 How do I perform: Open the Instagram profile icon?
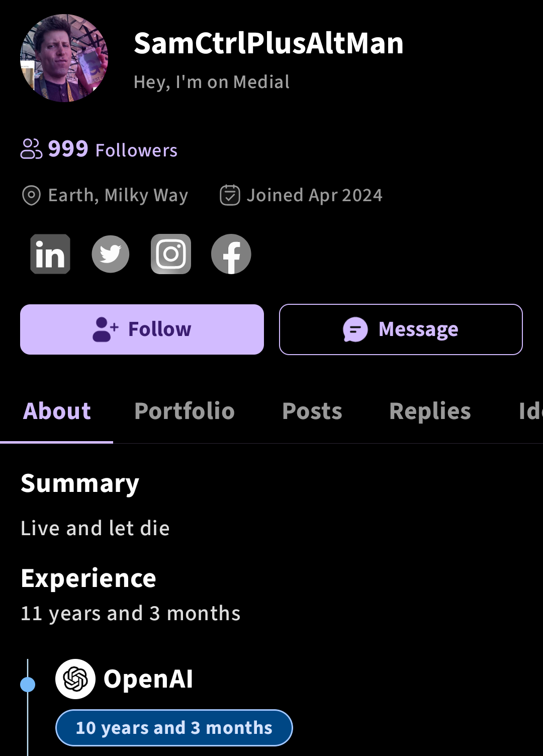coord(171,254)
